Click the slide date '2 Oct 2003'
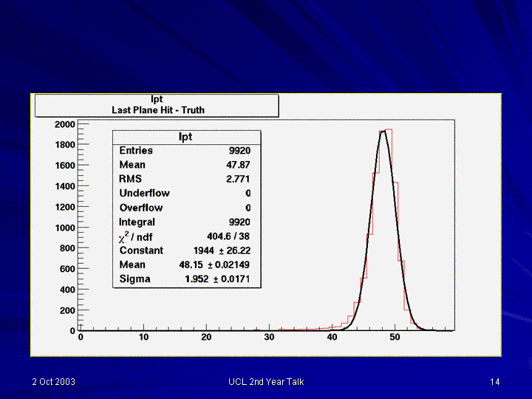The image size is (532, 399). pos(54,382)
